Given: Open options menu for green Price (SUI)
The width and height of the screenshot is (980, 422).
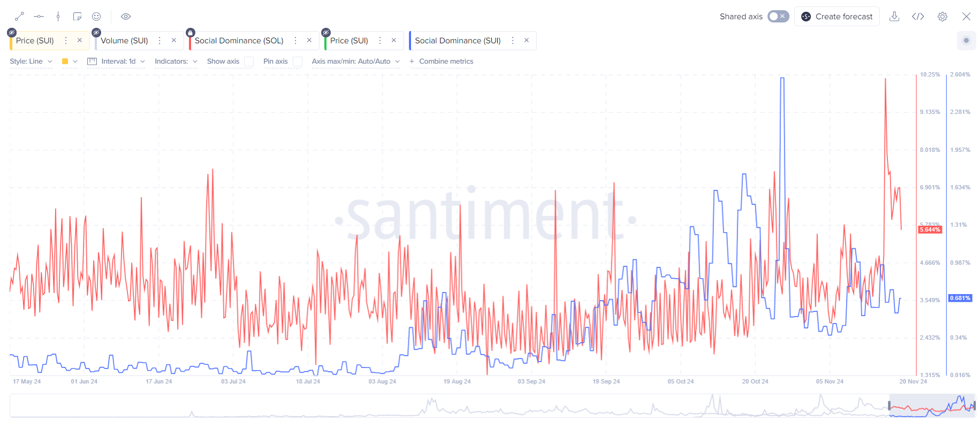Looking at the screenshot, I should [x=380, y=41].
